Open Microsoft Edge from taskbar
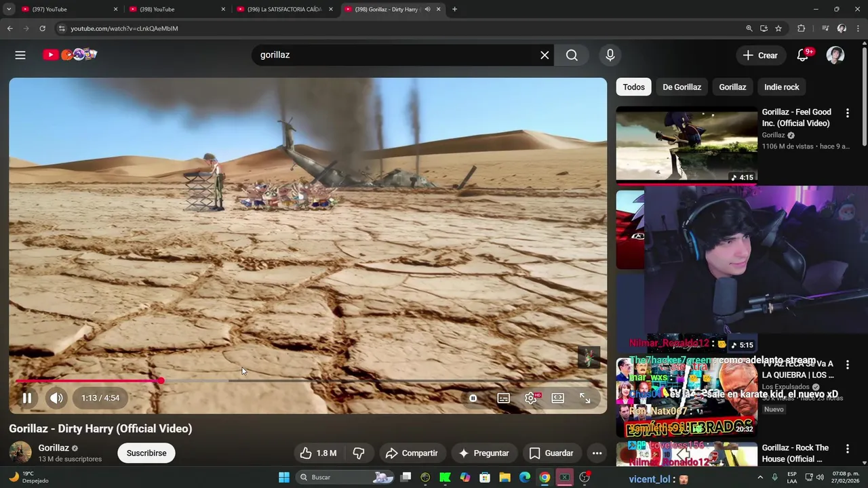 pyautogui.click(x=525, y=477)
